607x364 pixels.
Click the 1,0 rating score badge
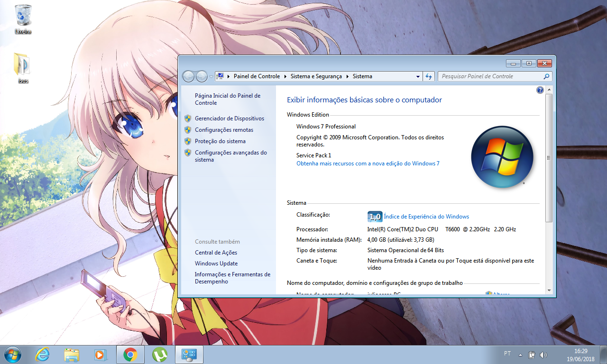click(x=375, y=217)
